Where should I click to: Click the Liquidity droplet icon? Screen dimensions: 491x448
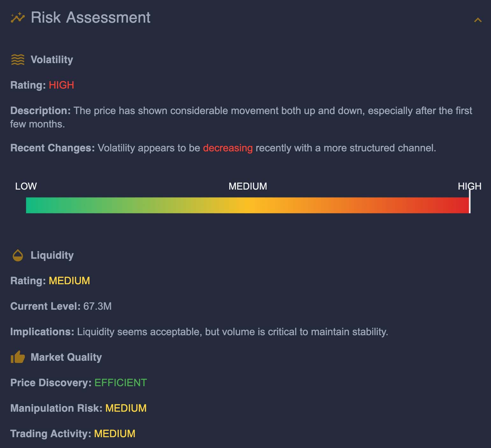[x=18, y=255]
